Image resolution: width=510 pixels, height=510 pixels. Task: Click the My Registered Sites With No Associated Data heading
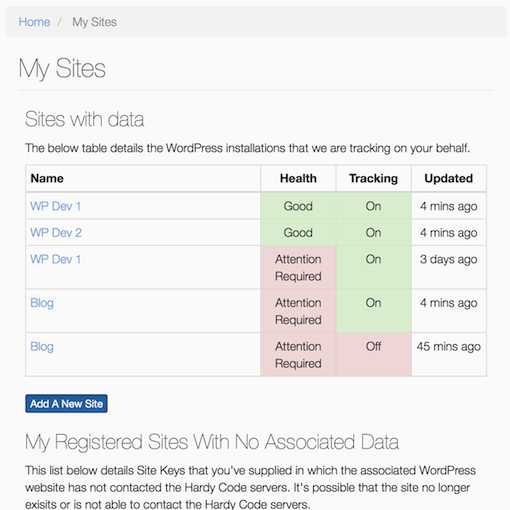[212, 442]
